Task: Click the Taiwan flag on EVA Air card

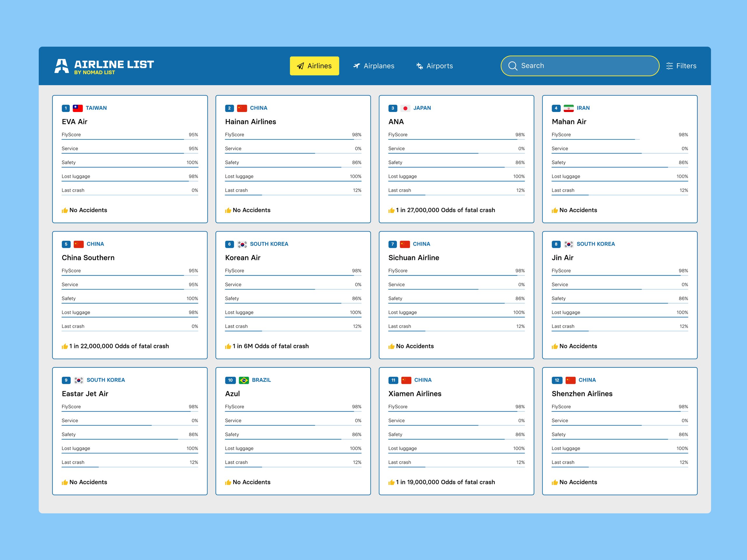Action: pyautogui.click(x=78, y=108)
